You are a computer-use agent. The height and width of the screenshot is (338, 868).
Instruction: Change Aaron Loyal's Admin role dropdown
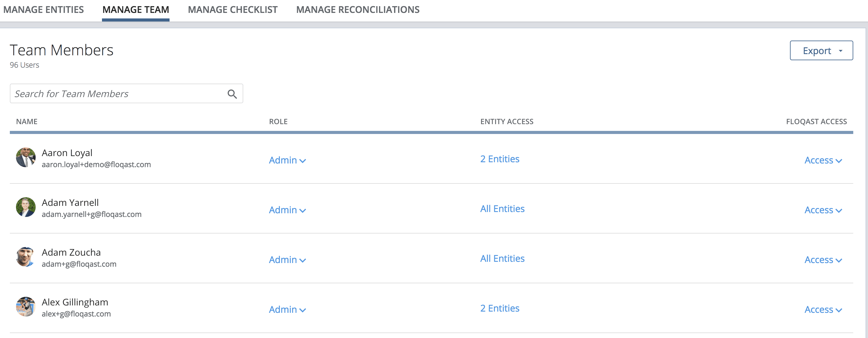coord(287,160)
